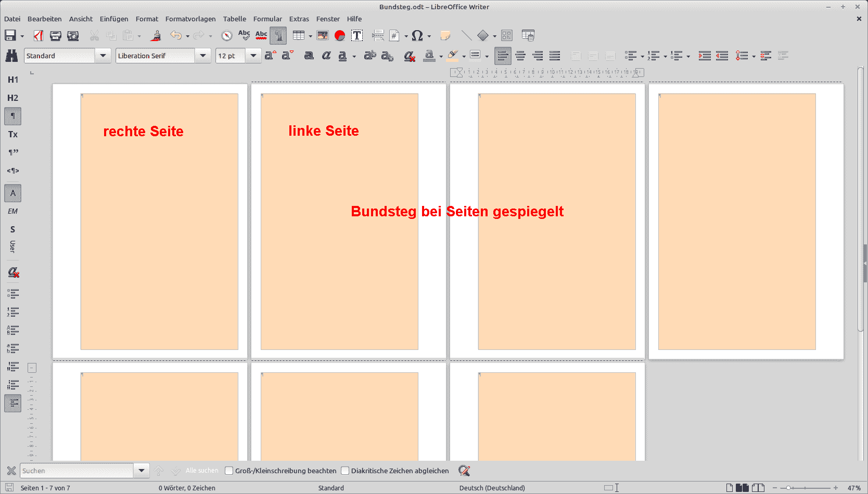Expand the Insert Table dropdown arrow
Screen dimensions: 868x494
[x=311, y=36]
